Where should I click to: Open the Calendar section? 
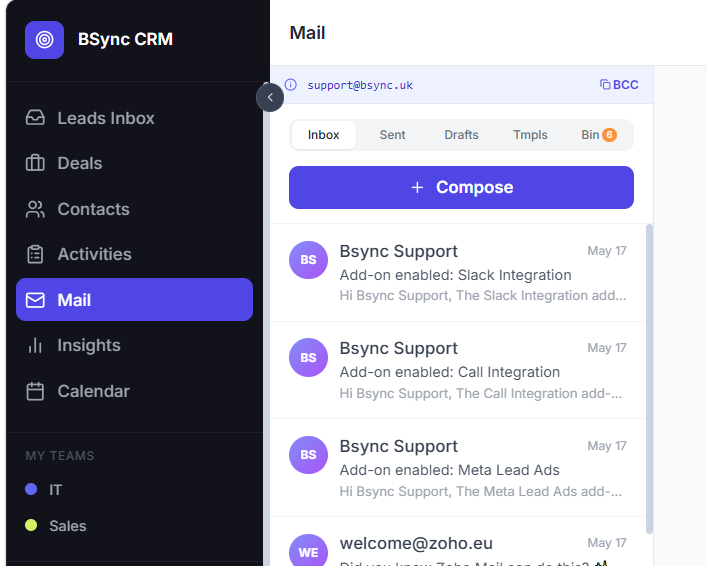pyautogui.click(x=135, y=391)
